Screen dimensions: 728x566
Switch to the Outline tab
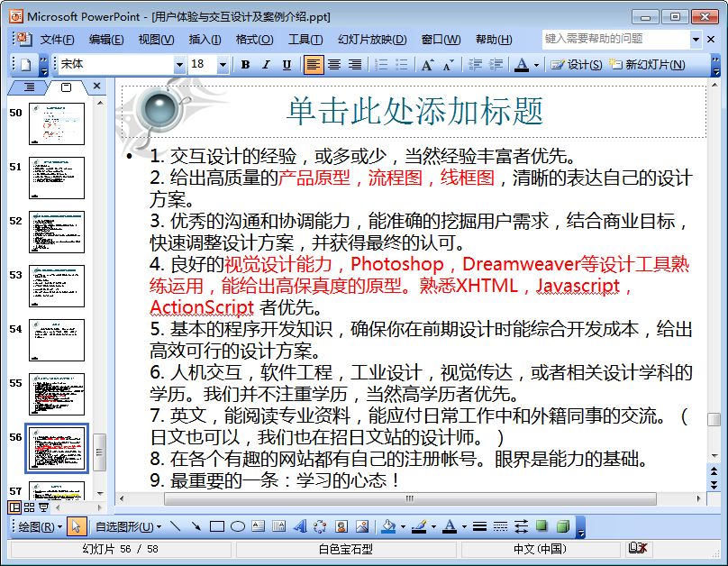[x=29, y=87]
